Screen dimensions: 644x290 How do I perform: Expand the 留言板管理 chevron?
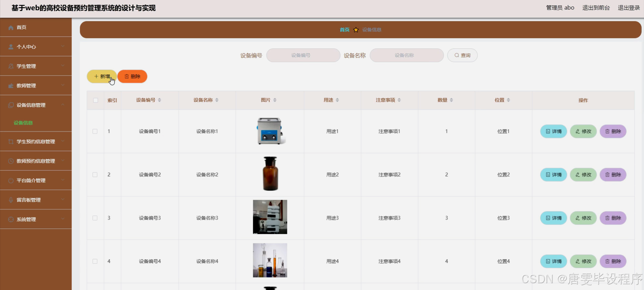pyautogui.click(x=63, y=199)
